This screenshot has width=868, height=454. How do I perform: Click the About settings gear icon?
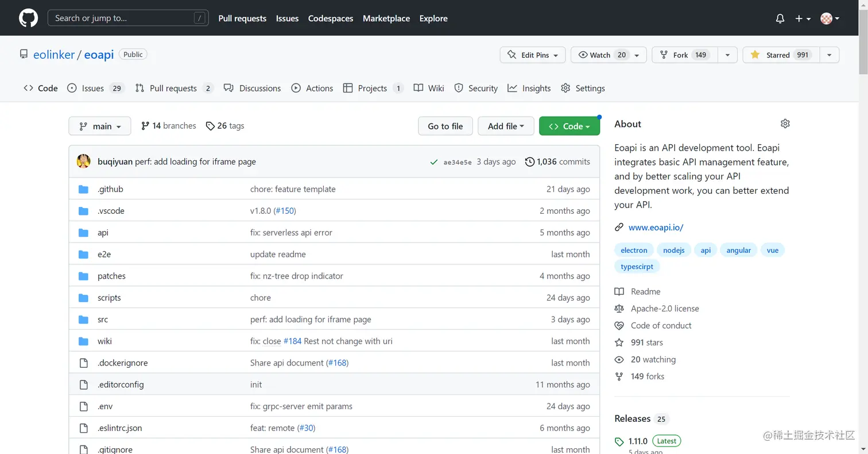pos(785,124)
